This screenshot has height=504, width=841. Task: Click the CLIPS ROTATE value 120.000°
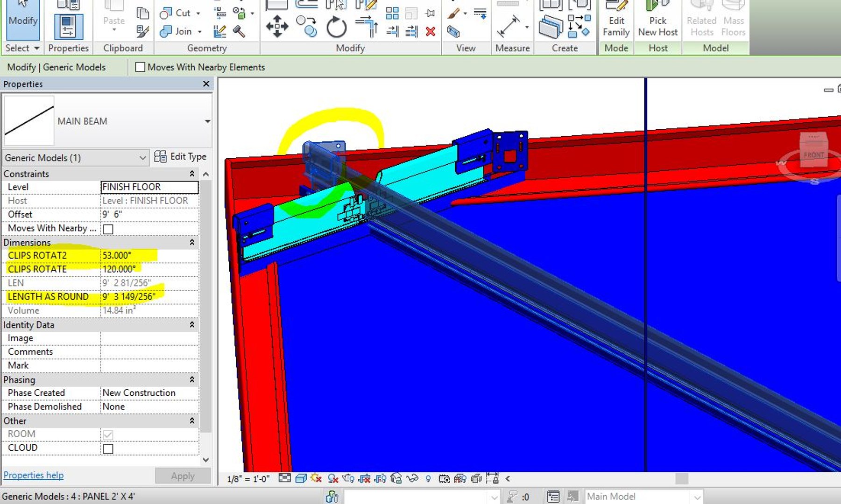149,269
